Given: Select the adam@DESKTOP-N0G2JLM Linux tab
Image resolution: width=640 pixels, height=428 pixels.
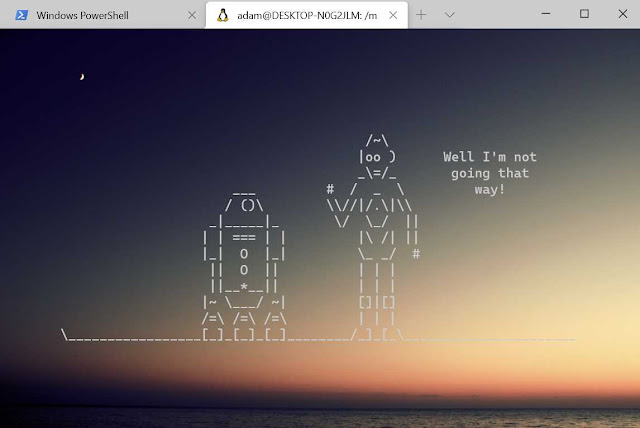Looking at the screenshot, I should 306,15.
